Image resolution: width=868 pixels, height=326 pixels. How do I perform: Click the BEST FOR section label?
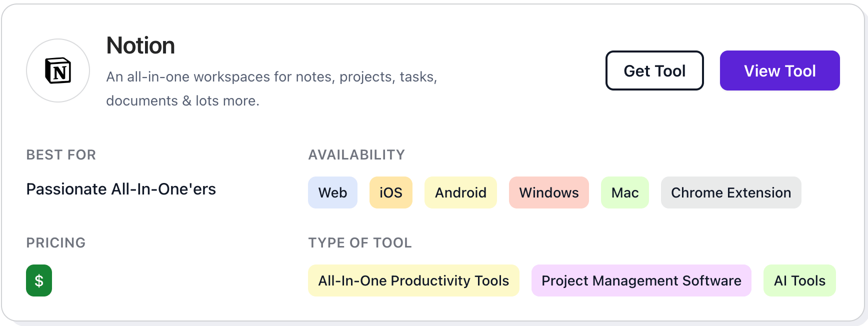click(61, 155)
